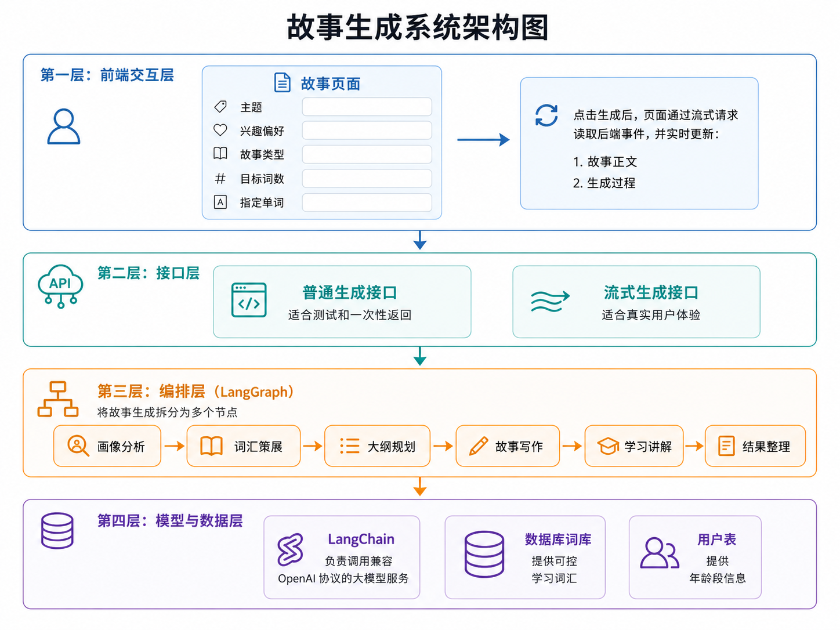Click the user avatar icon in front-end layer
Image resolution: width=840 pixels, height=630 pixels.
click(64, 126)
